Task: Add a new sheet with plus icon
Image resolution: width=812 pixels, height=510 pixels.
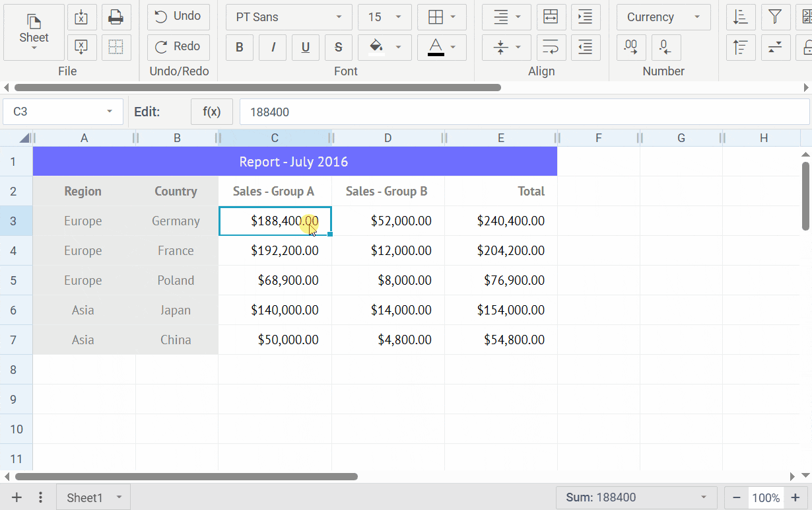Action: pyautogui.click(x=17, y=497)
